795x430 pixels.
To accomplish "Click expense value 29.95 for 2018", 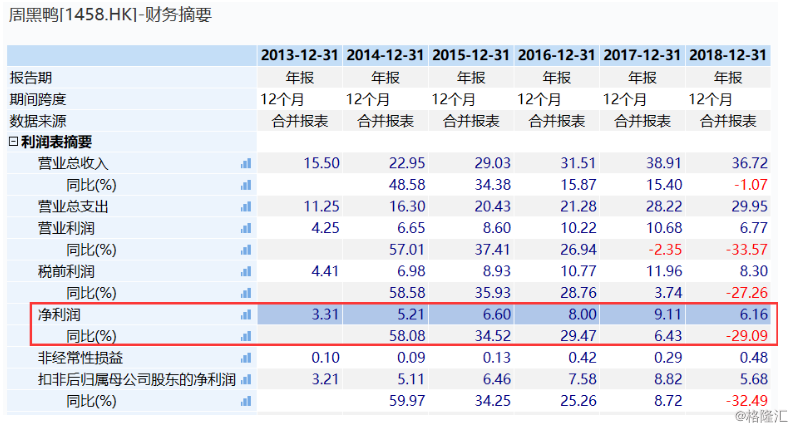I will [x=750, y=206].
